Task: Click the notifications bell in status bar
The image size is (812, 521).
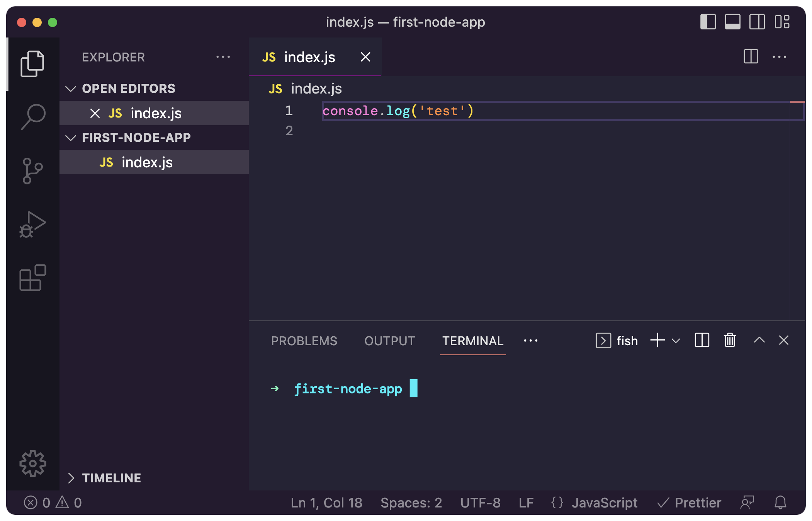Action: tap(780, 502)
